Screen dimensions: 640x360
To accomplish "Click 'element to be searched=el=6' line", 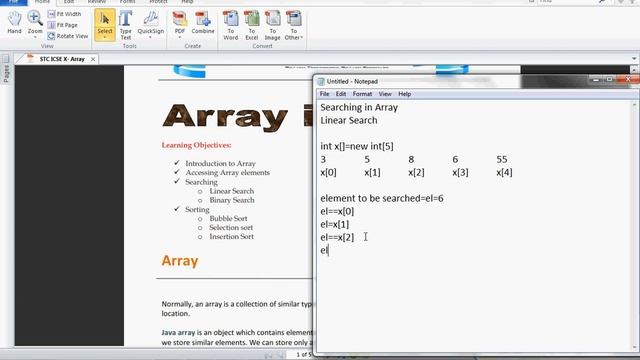I will 382,198.
